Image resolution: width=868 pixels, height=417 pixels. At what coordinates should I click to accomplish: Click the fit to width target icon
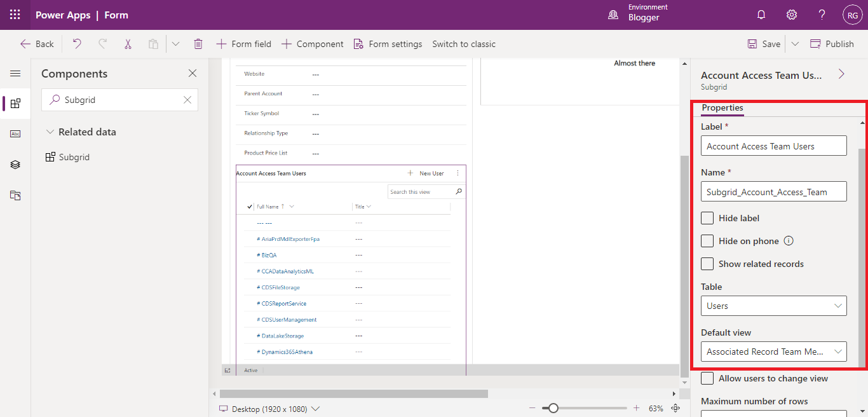pyautogui.click(x=675, y=408)
